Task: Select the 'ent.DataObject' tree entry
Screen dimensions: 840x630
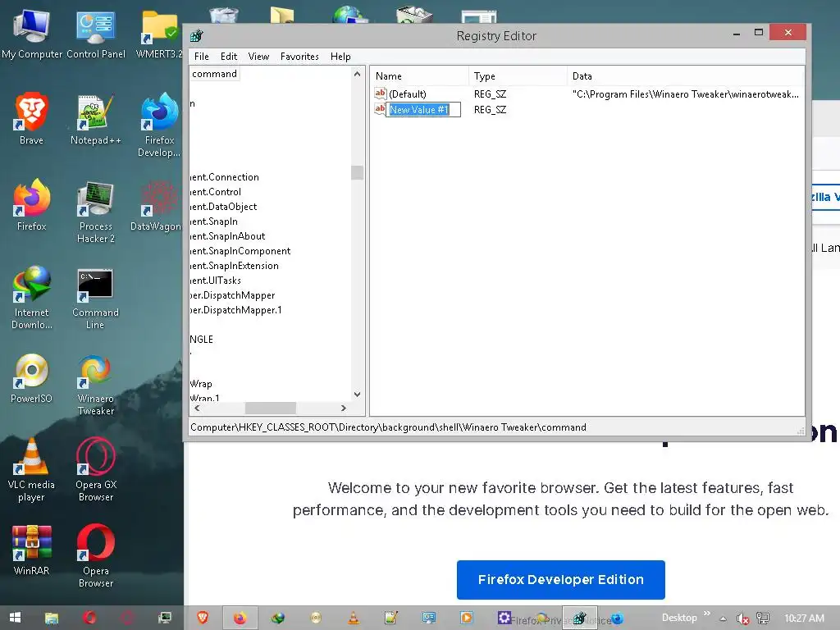Action: (224, 206)
